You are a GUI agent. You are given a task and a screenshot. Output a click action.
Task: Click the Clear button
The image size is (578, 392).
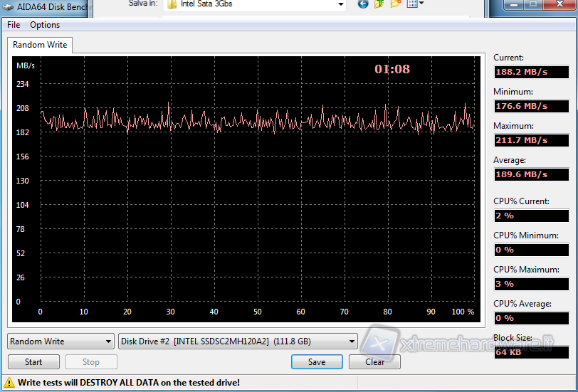(374, 361)
